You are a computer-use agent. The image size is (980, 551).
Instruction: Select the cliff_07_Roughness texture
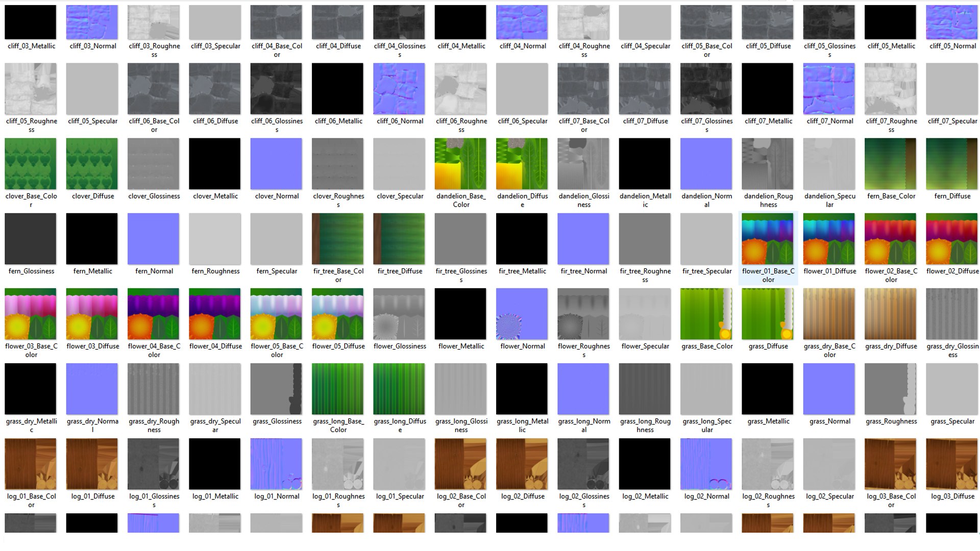pos(891,89)
